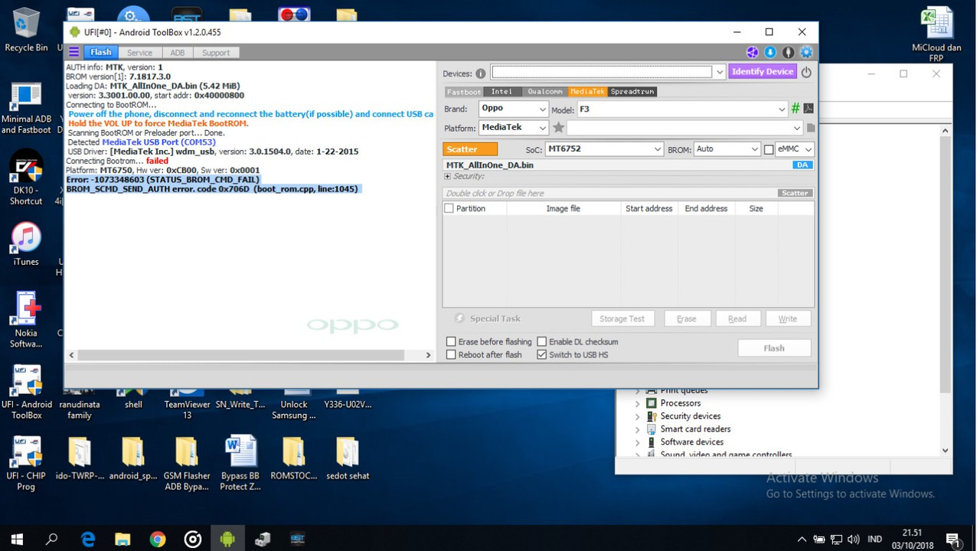980x551 pixels.
Task: Open the hamburger menu beside the Flash tab
Action: (73, 51)
